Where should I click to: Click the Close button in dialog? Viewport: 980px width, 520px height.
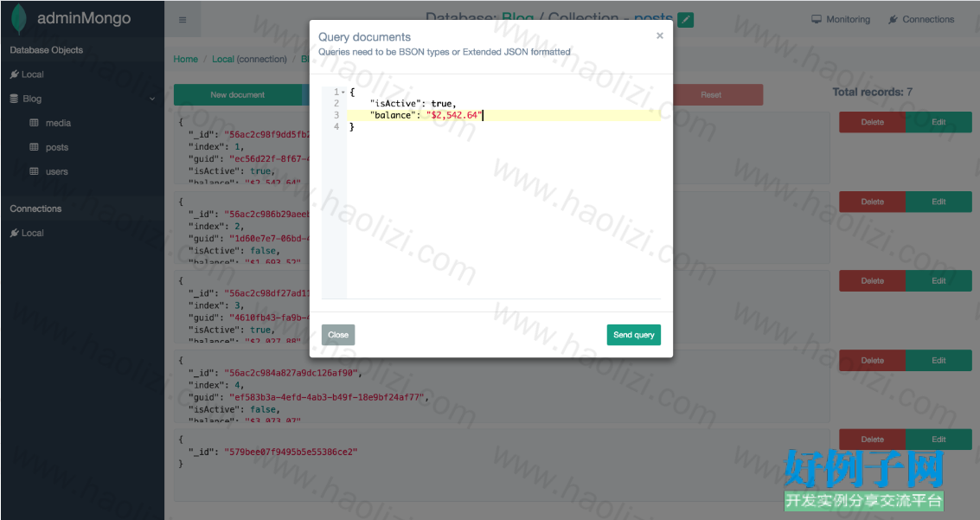click(x=338, y=335)
